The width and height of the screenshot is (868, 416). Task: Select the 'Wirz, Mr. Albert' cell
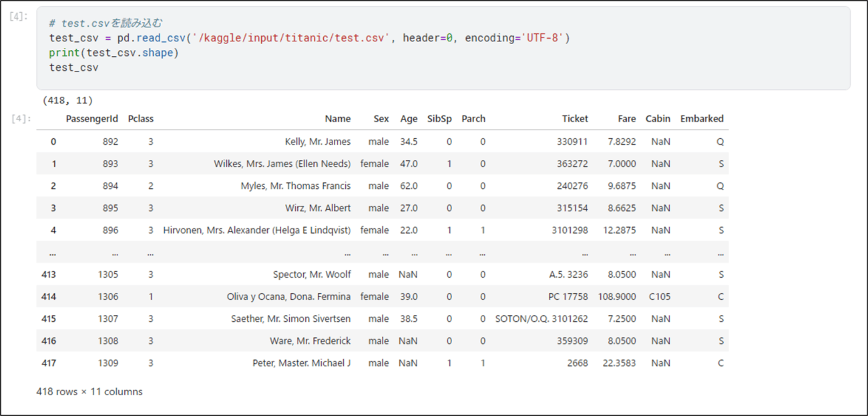tap(318, 208)
